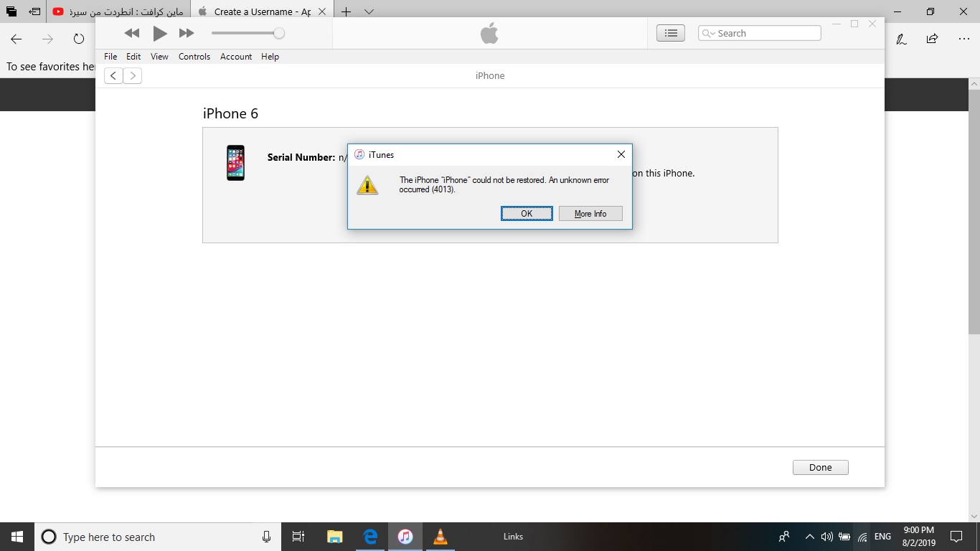Click the yellow warning icon in dialog
The height and width of the screenshot is (551, 980).
coord(367,185)
